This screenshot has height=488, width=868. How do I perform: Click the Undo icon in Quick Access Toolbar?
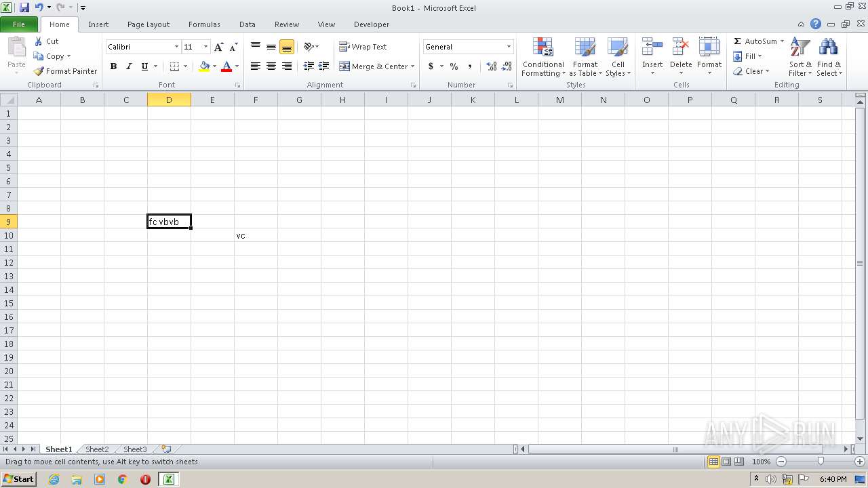(39, 7)
